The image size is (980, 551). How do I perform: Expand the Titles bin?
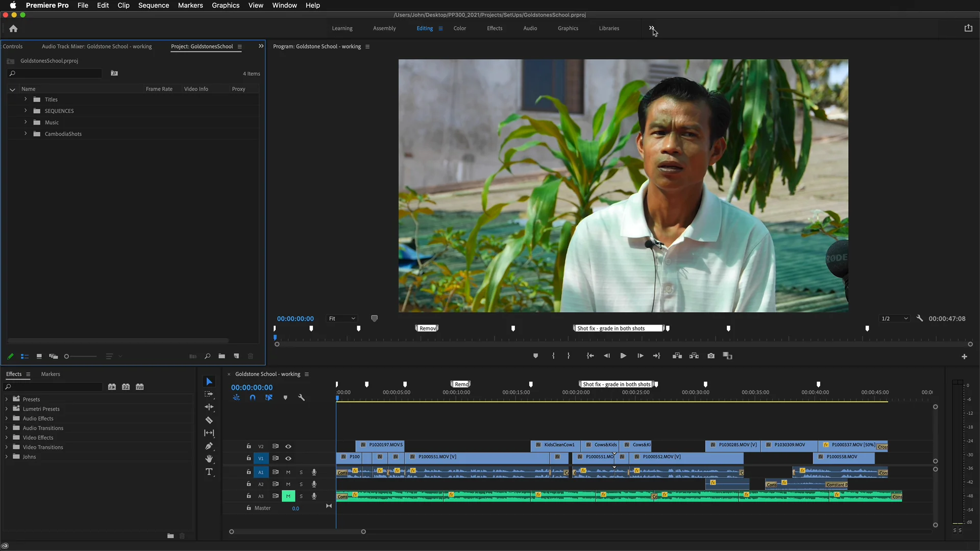(26, 99)
